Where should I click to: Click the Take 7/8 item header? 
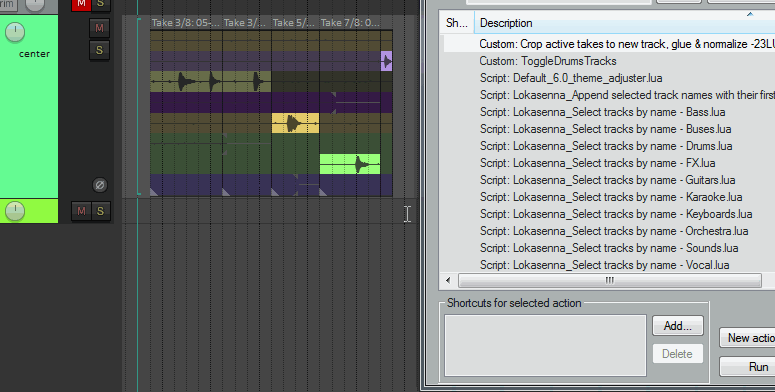pyautogui.click(x=350, y=23)
